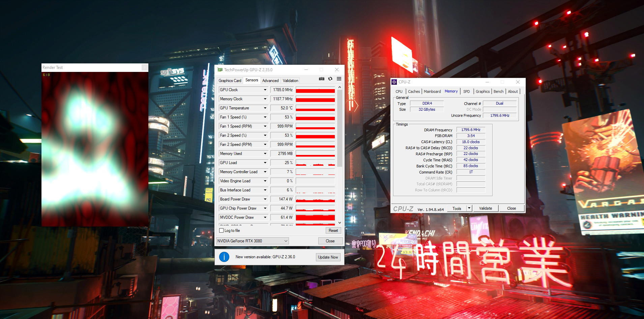Open the Memory Controller Load dropdown
This screenshot has width=644, height=319.
coord(265,172)
